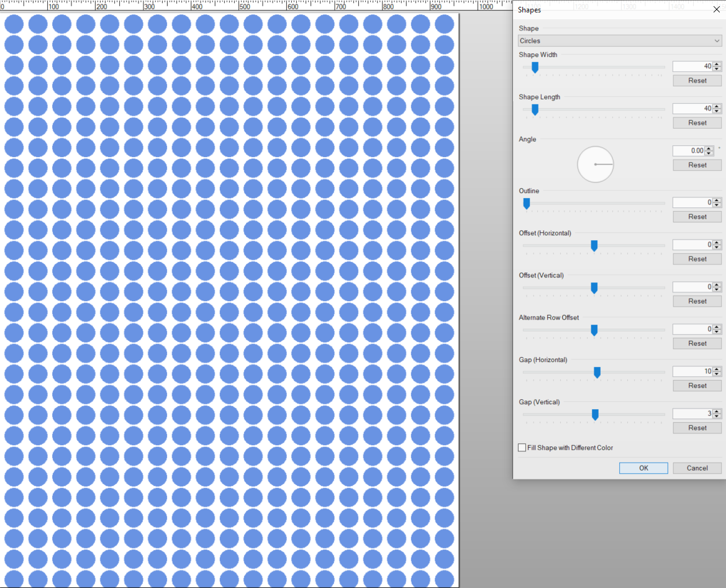This screenshot has height=588, width=726.
Task: Click the Offset (Vertical) slider handle
Action: [594, 288]
